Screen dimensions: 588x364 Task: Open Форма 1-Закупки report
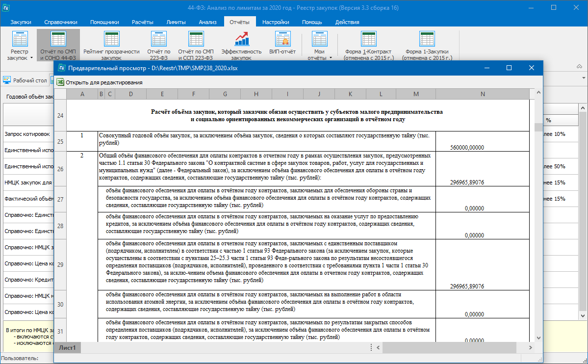pyautogui.click(x=427, y=45)
